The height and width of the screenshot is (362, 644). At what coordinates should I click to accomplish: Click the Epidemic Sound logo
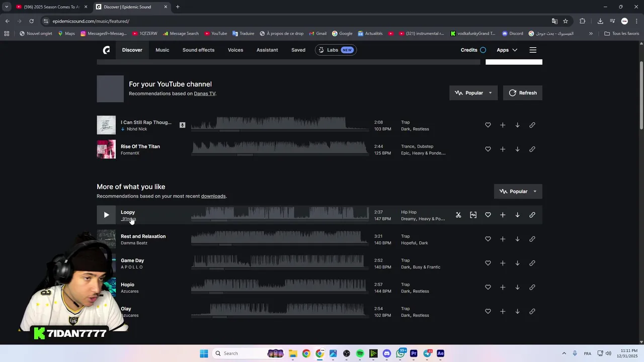click(106, 50)
